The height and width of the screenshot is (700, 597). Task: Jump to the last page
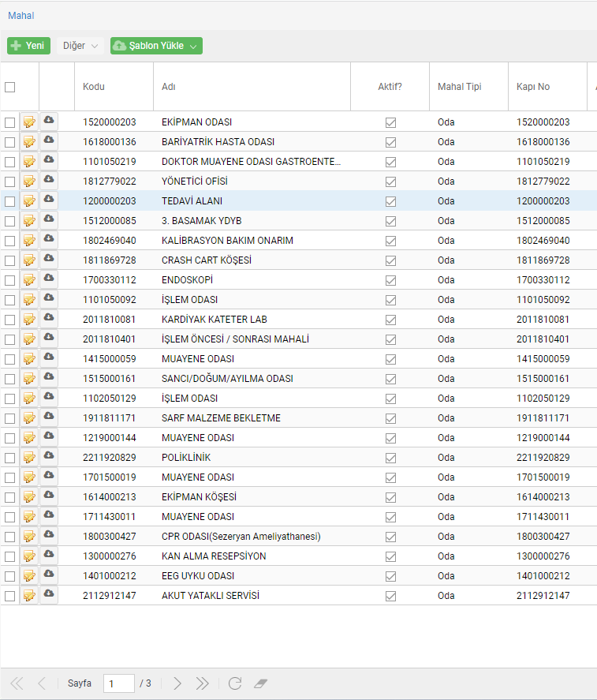pyautogui.click(x=202, y=683)
